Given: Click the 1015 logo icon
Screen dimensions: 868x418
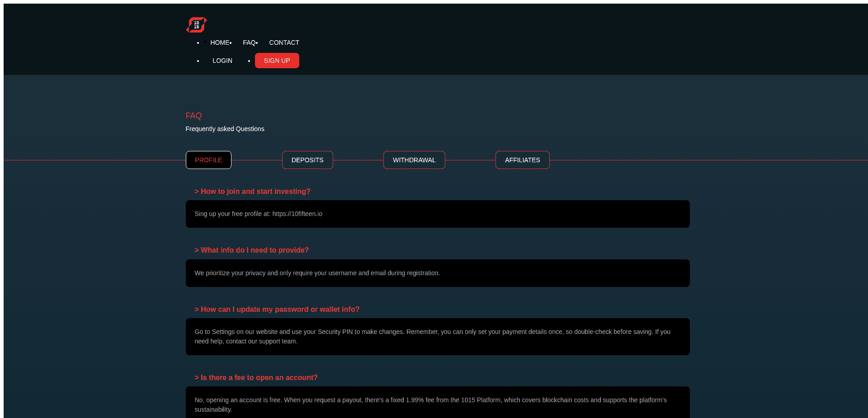Looking at the screenshot, I should (196, 24).
